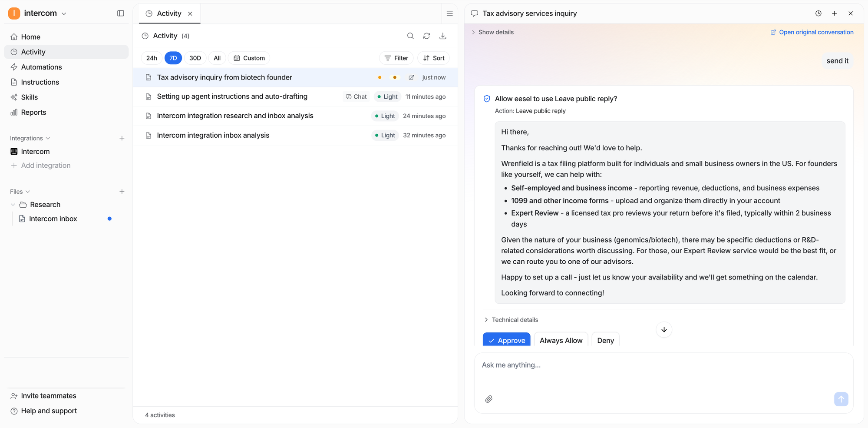
Task: Choose Custom date range
Action: click(x=249, y=58)
